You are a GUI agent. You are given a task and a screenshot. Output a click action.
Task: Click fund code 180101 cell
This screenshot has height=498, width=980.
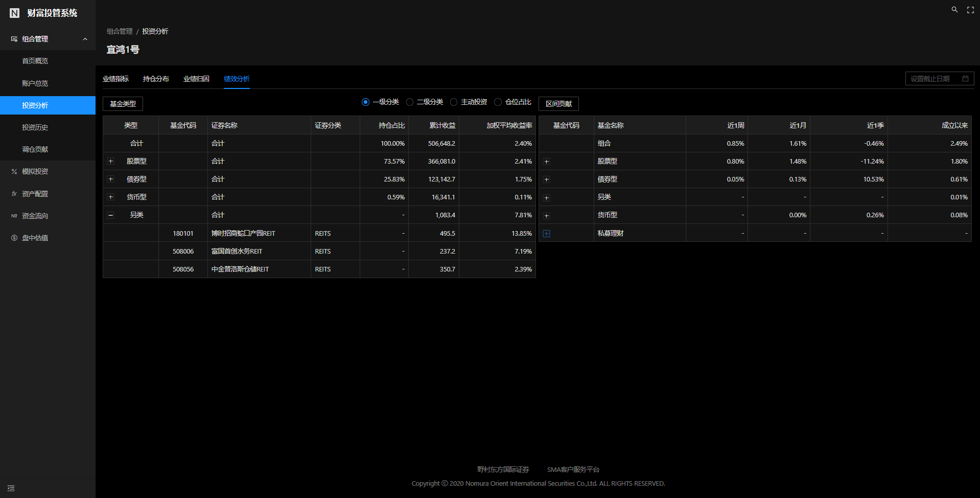[183, 233]
